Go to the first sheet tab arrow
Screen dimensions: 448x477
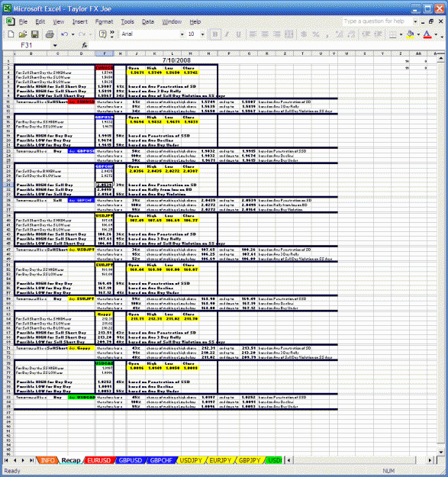(x=6, y=460)
